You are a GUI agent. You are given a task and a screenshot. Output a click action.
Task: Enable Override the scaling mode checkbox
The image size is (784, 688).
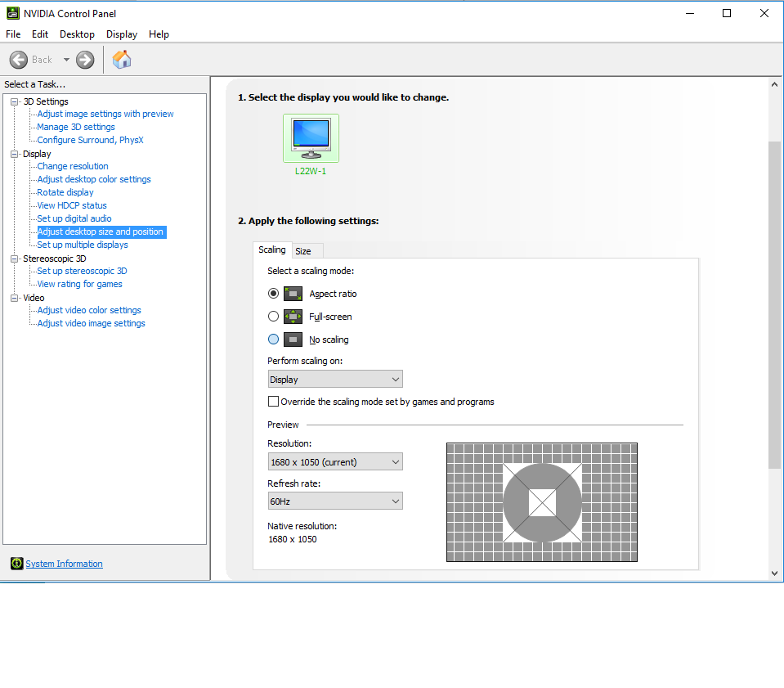[274, 402]
